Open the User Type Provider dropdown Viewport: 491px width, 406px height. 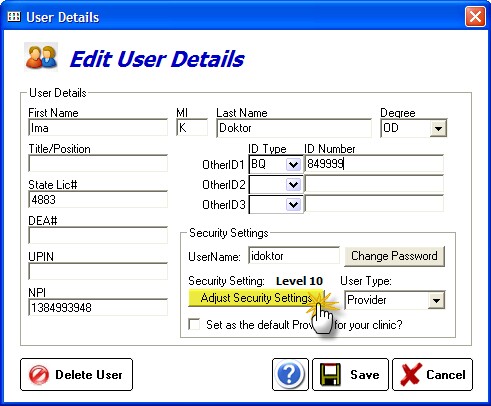[x=436, y=300]
